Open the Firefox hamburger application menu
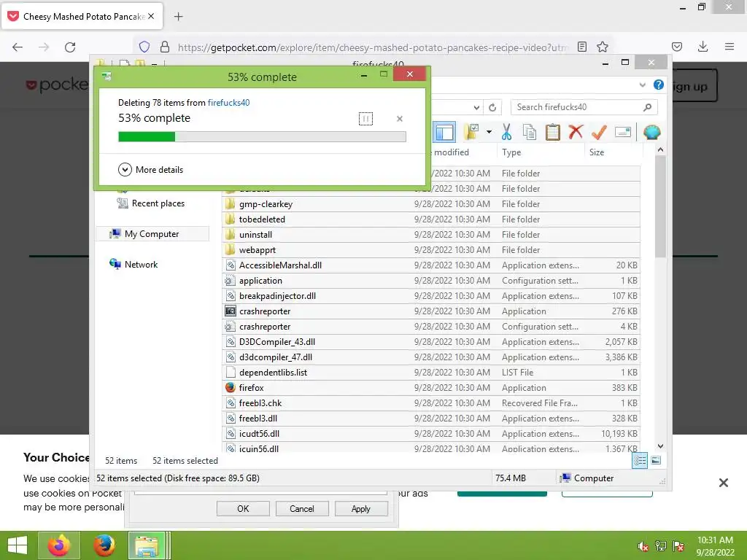Viewport: 747px width, 560px height. pyautogui.click(x=729, y=47)
